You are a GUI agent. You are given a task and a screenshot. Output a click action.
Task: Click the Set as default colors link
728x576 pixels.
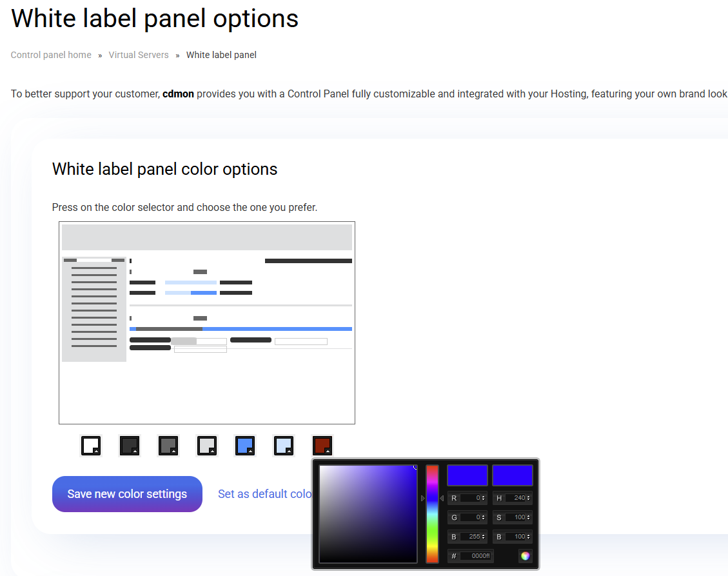[x=264, y=494]
